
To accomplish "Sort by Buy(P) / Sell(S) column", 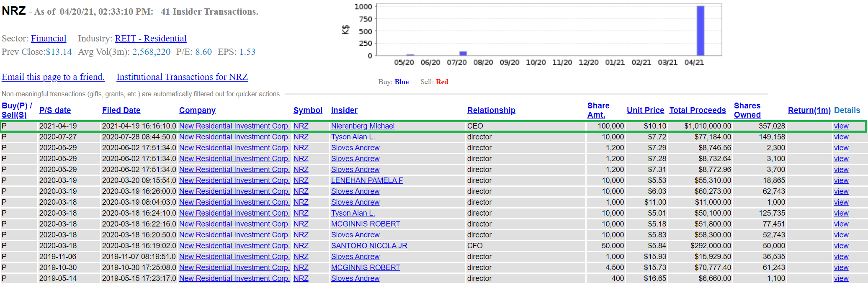I will pos(17,110).
